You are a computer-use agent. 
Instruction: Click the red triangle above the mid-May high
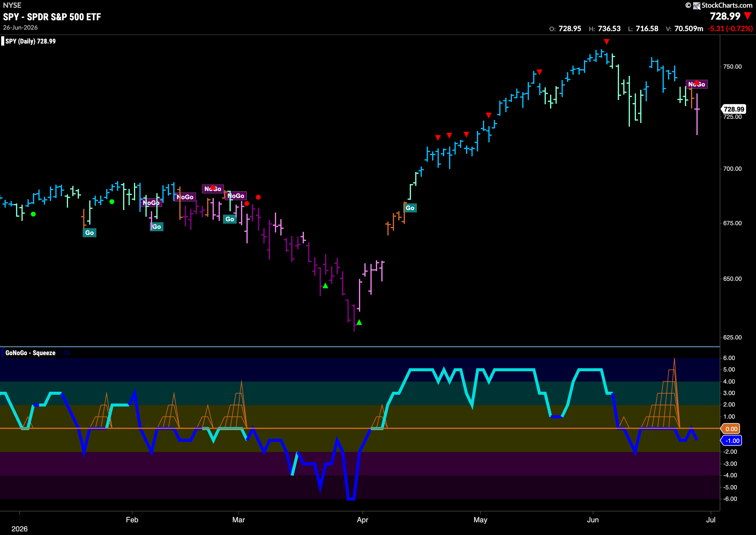click(539, 72)
